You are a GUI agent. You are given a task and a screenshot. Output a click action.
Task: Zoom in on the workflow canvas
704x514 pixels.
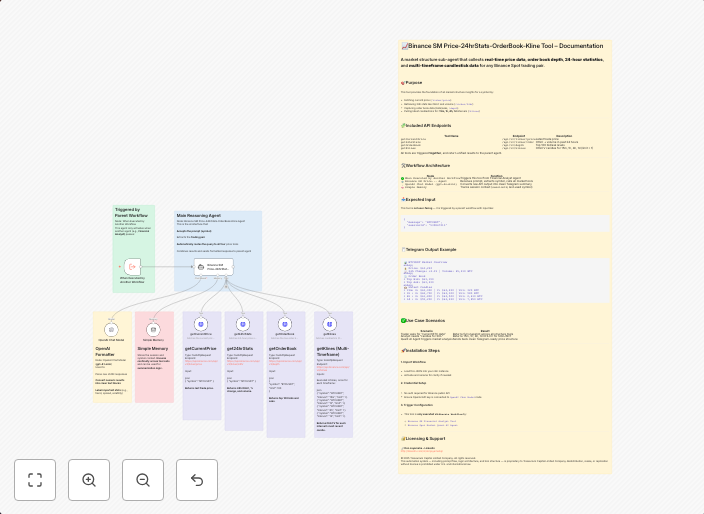[x=89, y=480]
